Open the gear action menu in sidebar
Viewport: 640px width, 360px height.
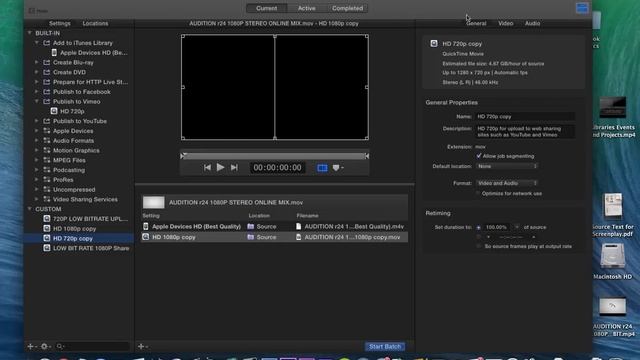[x=45, y=347]
